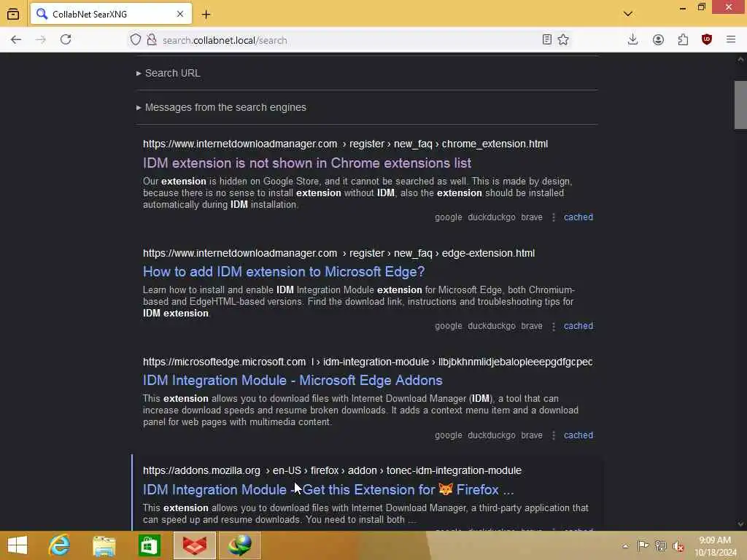This screenshot has width=747, height=560.
Task: Click 'google' engine label under Chrome extensions result
Action: 449,217
